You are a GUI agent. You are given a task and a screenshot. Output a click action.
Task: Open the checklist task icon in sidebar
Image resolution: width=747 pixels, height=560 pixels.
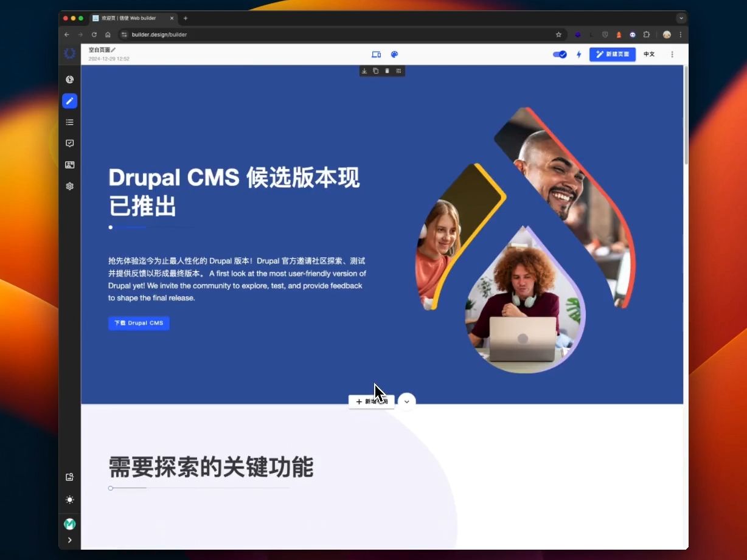click(x=70, y=143)
